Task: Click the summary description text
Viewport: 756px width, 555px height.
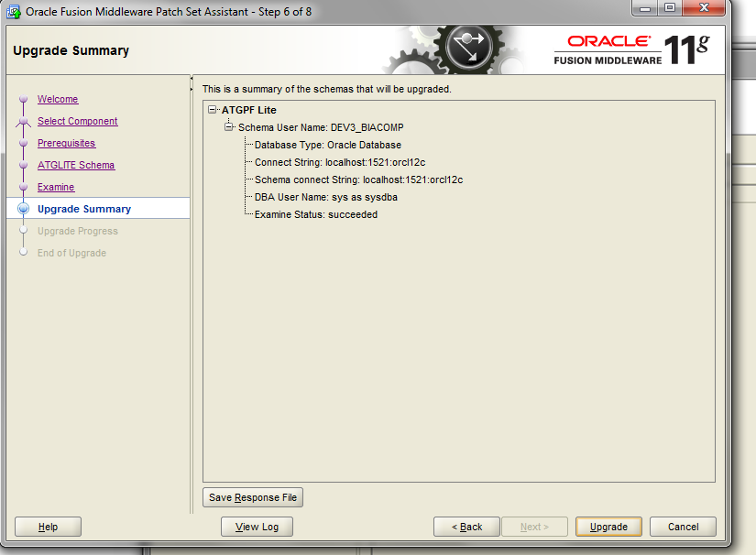Action: point(327,89)
